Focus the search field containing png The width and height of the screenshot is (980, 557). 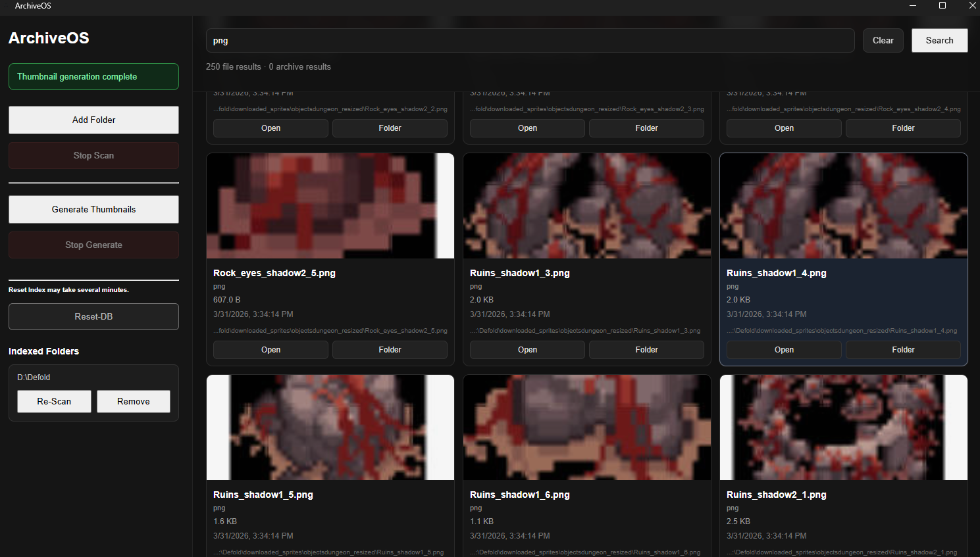(x=530, y=40)
